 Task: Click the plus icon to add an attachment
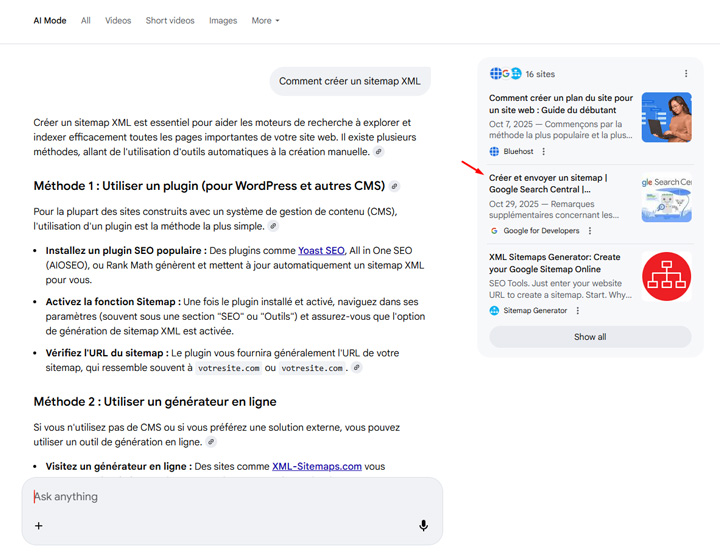39,526
